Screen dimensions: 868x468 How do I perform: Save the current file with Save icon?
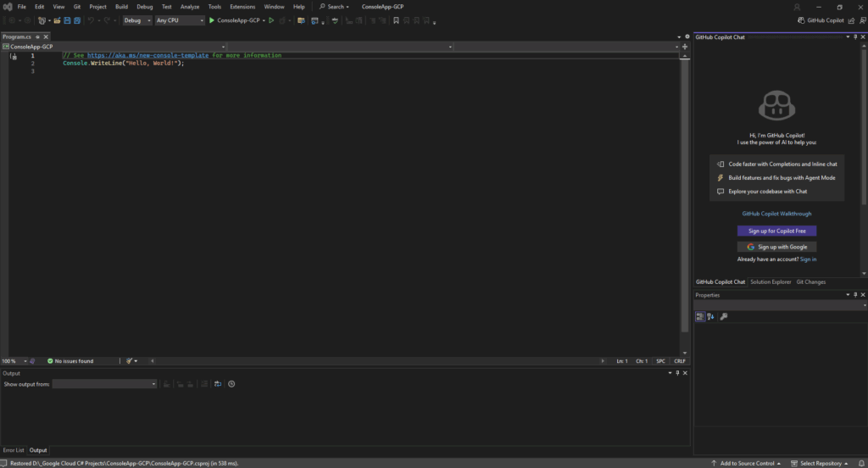67,20
